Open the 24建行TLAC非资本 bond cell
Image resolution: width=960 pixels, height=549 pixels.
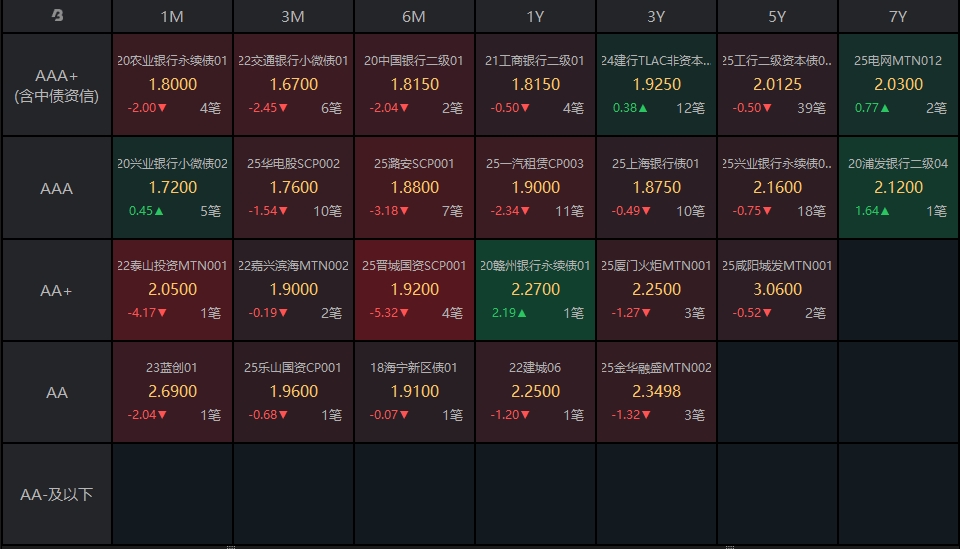click(x=656, y=84)
